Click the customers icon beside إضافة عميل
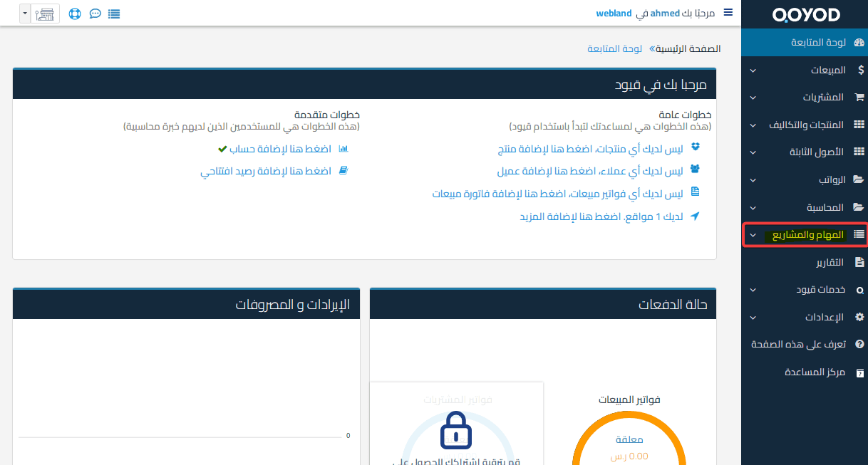868x465 pixels. (694, 169)
